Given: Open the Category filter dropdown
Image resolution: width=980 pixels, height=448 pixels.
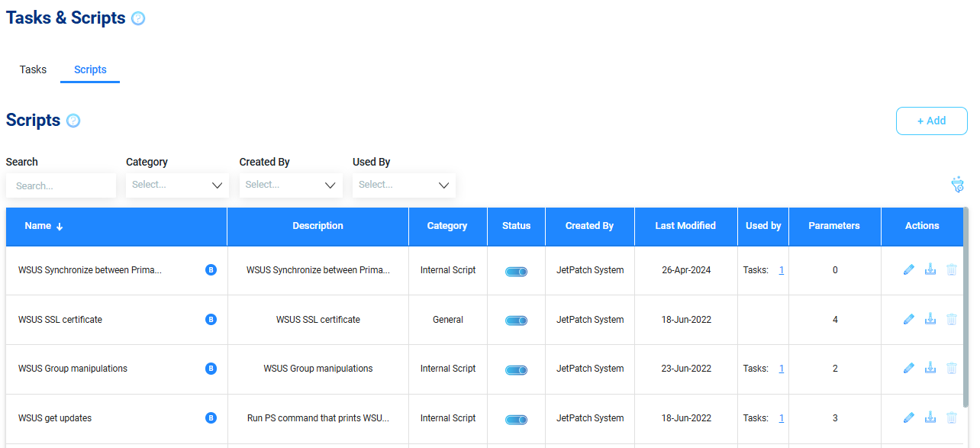Looking at the screenshot, I should click(177, 185).
